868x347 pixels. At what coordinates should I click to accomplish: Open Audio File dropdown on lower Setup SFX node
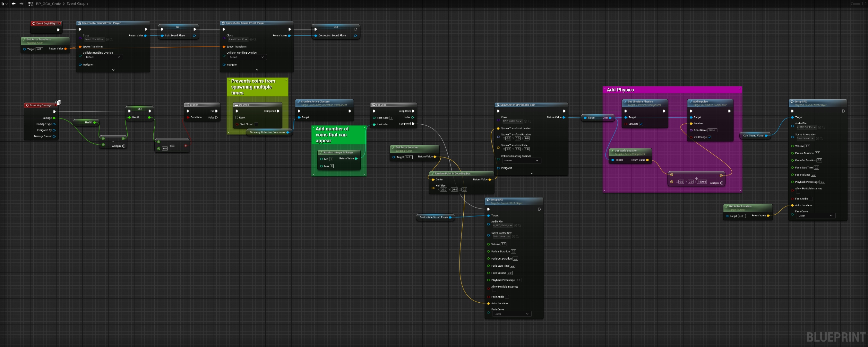point(503,226)
